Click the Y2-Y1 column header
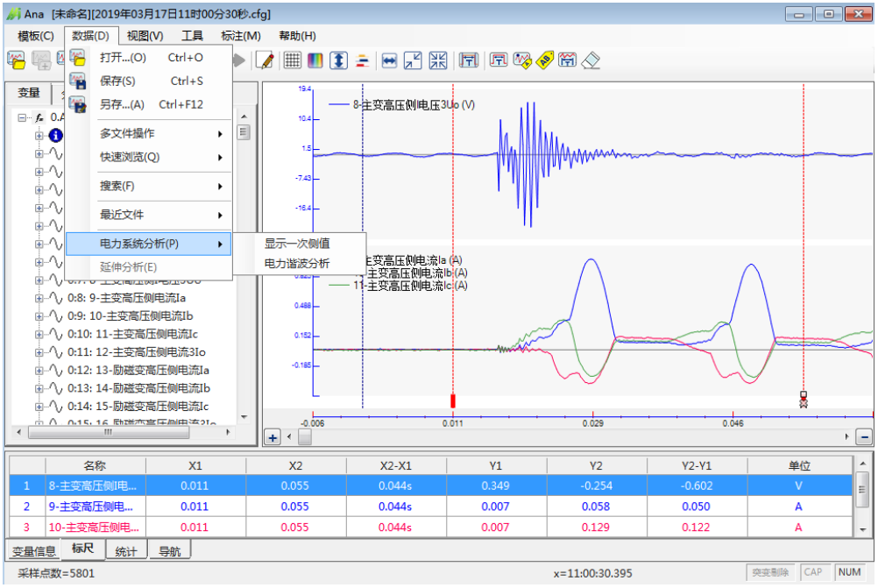This screenshot has height=588, width=878. [x=697, y=466]
